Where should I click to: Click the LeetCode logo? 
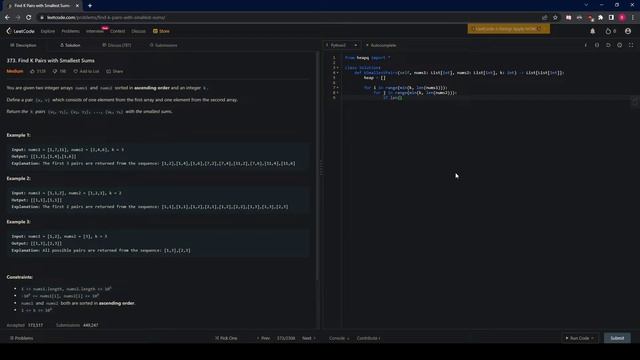[x=20, y=31]
